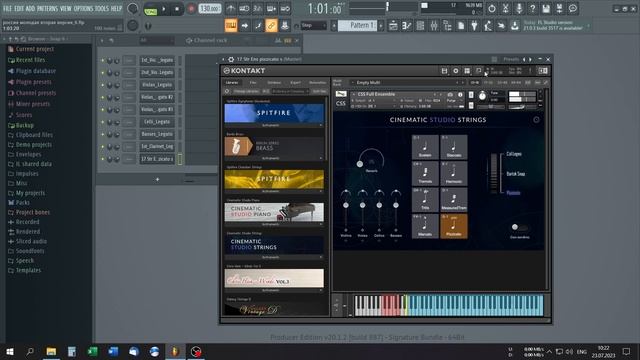640x360 pixels.
Task: Select the Sustain articulation tile
Action: (425, 147)
